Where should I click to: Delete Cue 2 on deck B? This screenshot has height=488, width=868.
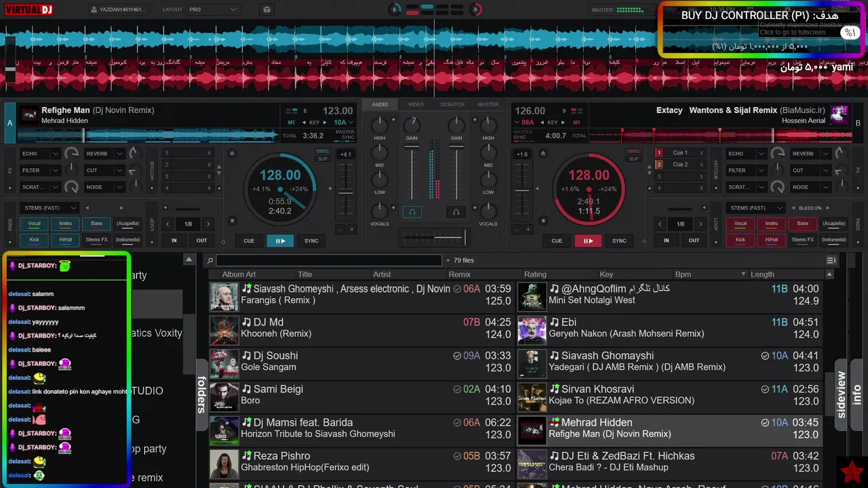coord(701,165)
